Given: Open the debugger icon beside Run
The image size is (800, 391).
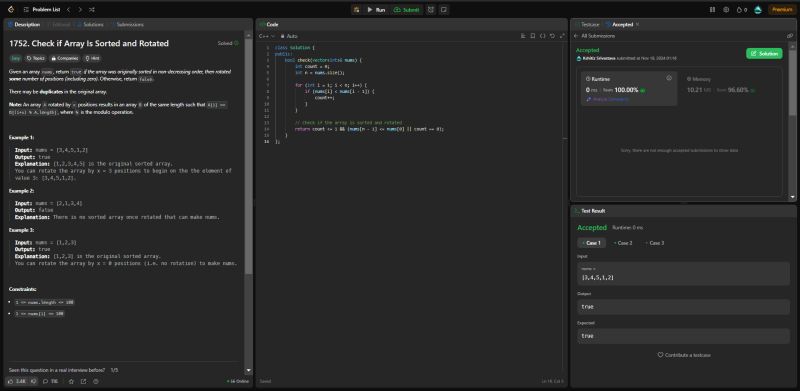Looking at the screenshot, I should click(x=356, y=10).
